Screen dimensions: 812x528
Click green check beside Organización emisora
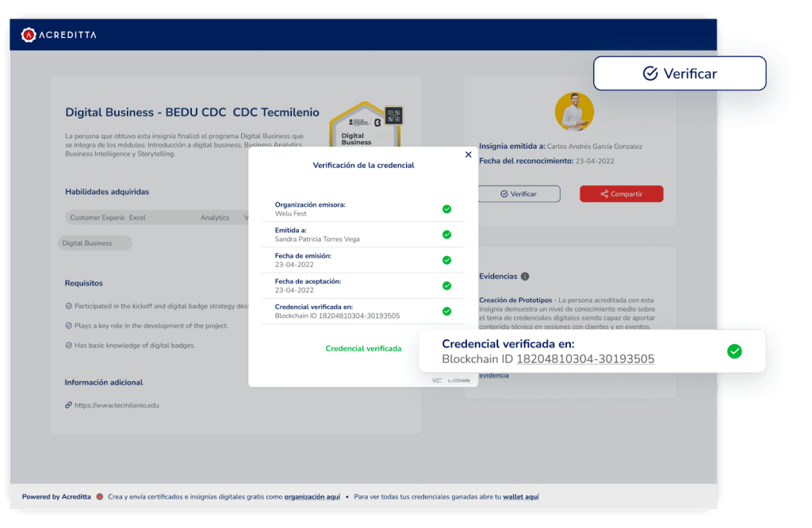446,209
